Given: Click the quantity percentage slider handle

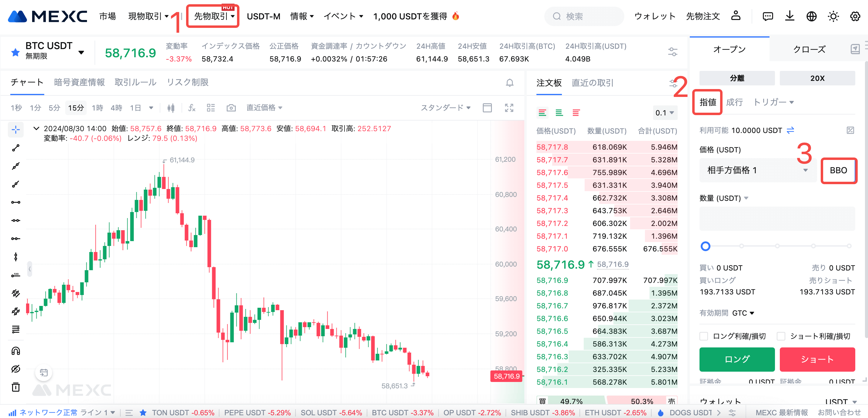Looking at the screenshot, I should point(705,246).
